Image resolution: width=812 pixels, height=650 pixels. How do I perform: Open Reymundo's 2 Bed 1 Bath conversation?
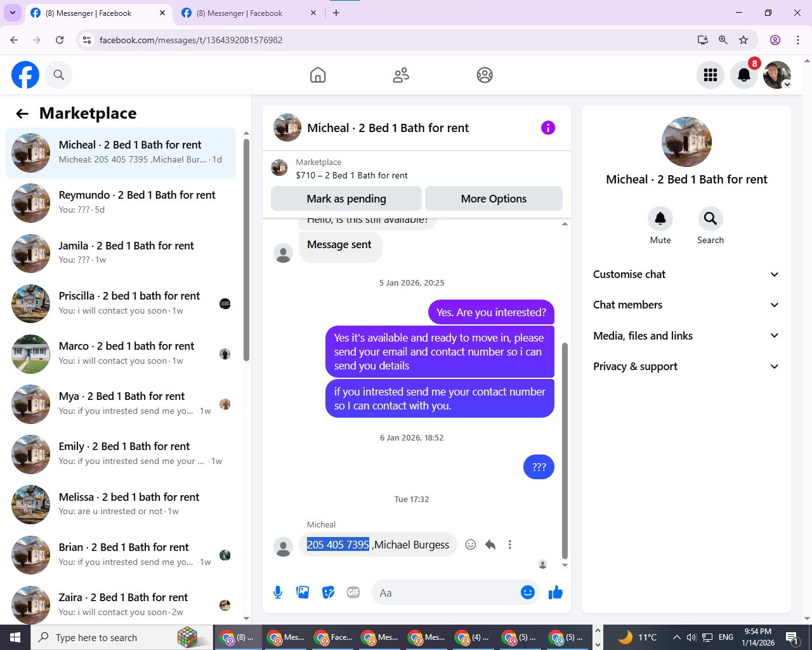point(121,203)
